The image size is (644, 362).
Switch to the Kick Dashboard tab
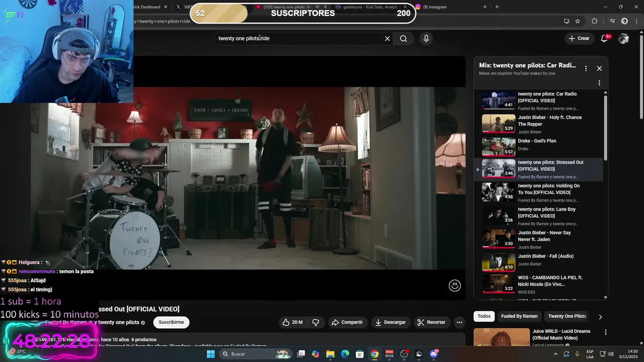click(146, 7)
